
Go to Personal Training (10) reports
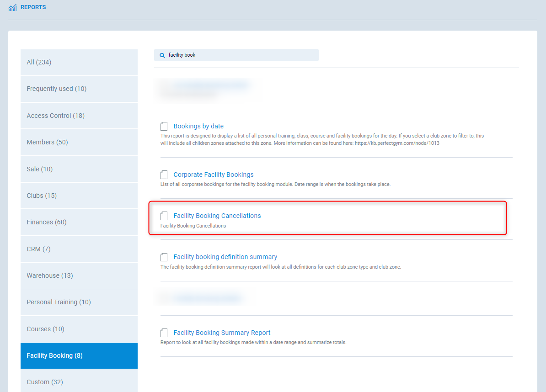(x=79, y=302)
